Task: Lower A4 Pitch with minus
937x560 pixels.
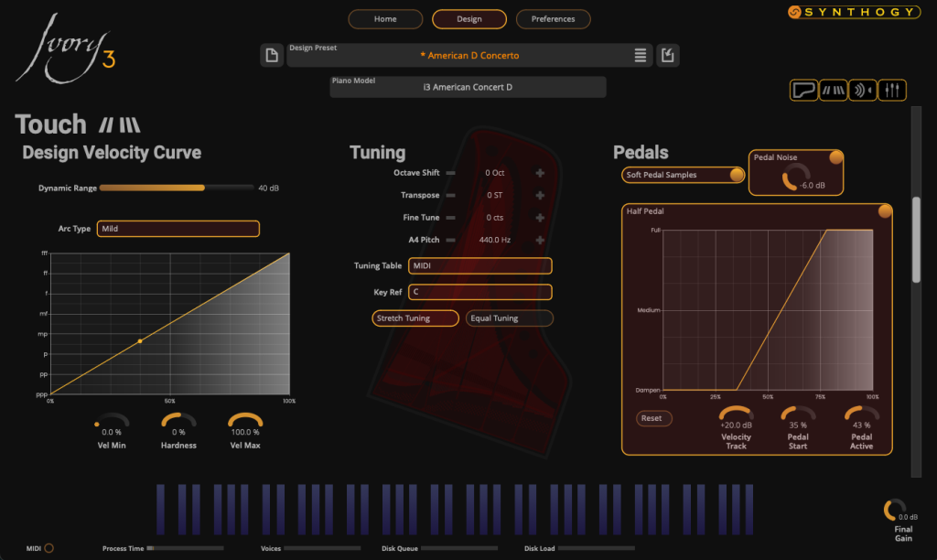Action: click(x=450, y=240)
